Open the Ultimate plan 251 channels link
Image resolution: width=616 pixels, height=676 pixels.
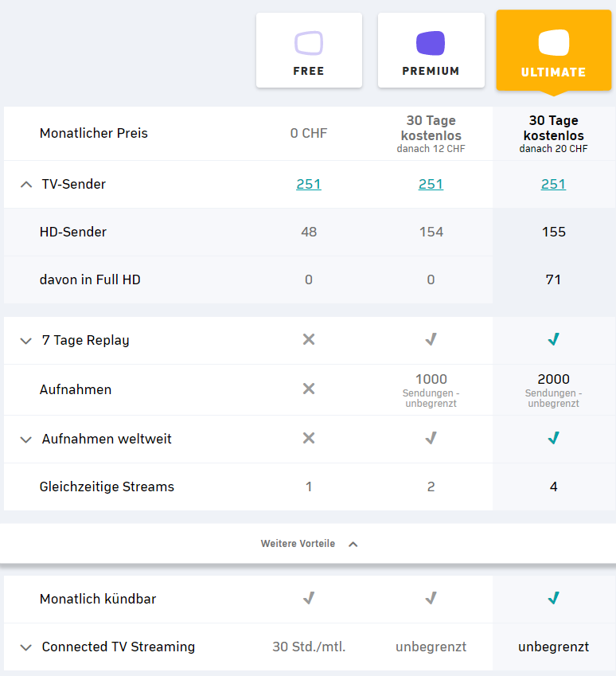click(553, 184)
